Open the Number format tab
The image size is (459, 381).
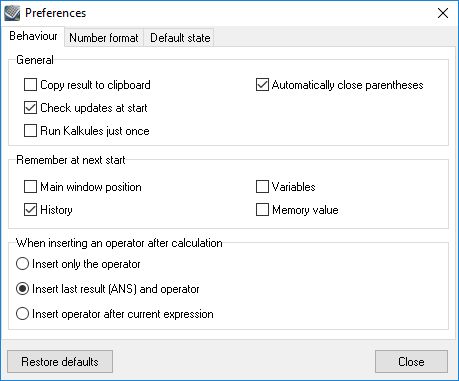coord(104,38)
